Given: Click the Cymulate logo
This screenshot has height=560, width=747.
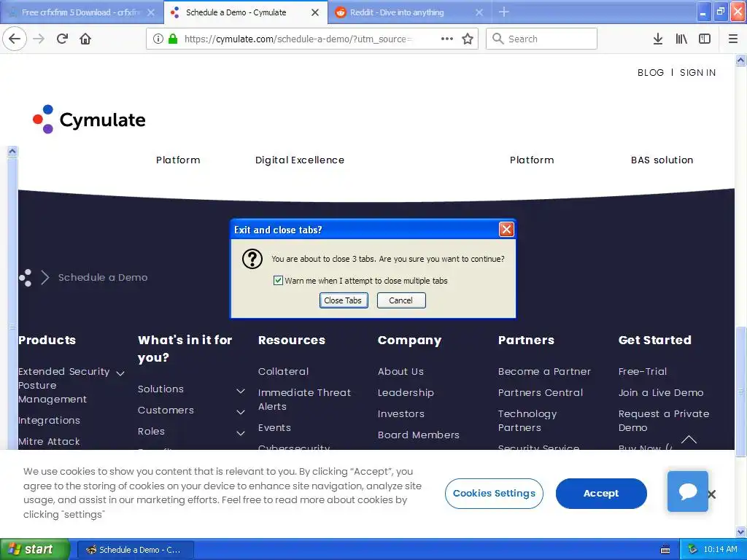Looking at the screenshot, I should 89,119.
